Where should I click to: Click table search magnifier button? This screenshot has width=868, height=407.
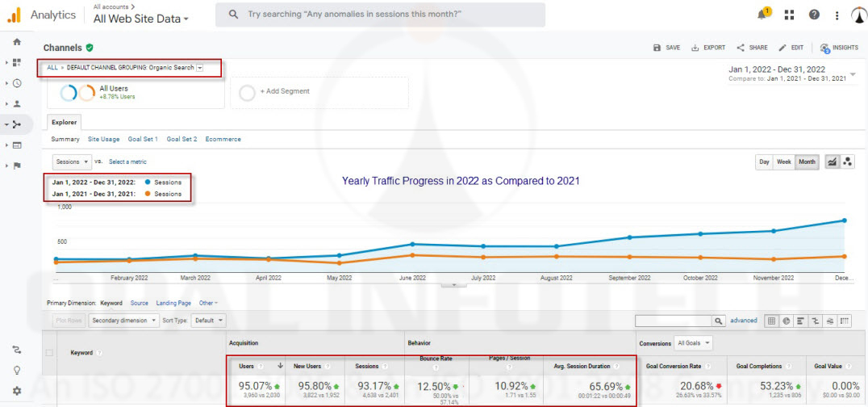tap(719, 321)
